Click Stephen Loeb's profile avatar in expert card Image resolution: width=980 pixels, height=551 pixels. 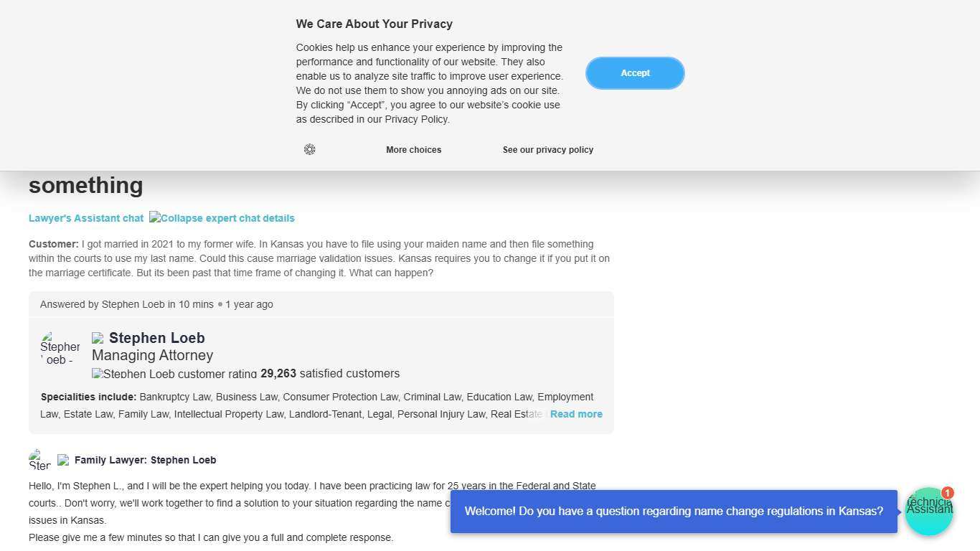pos(60,348)
